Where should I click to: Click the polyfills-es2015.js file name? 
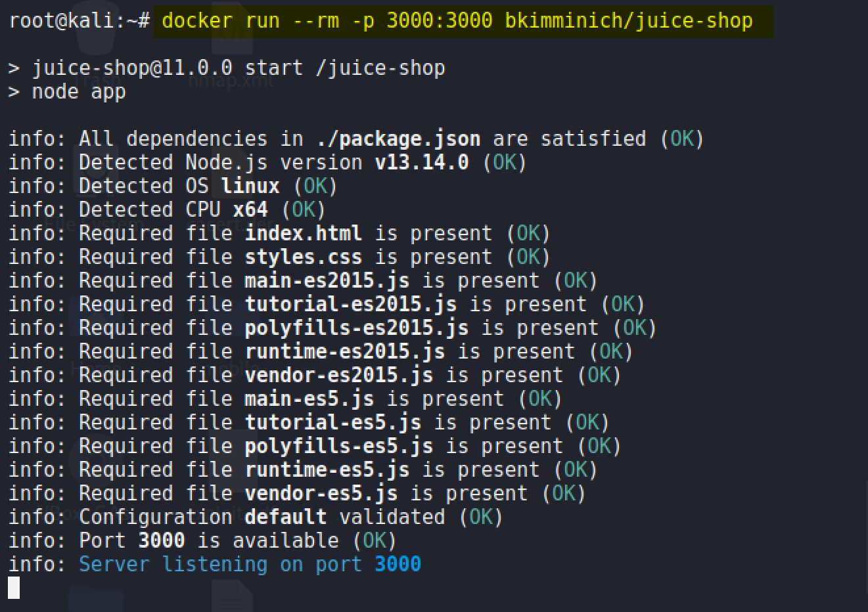pos(357,328)
